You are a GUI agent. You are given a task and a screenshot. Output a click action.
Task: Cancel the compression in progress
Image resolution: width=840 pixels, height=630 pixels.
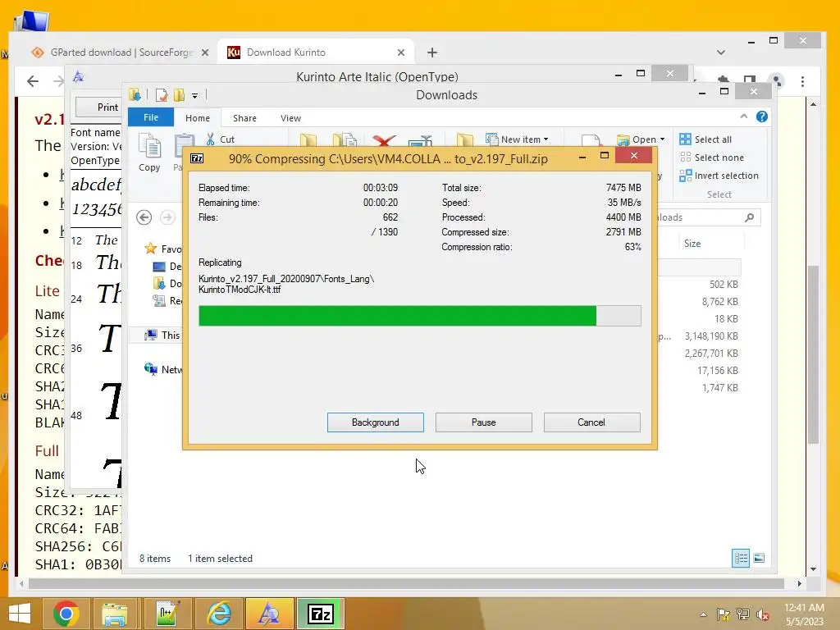591,422
